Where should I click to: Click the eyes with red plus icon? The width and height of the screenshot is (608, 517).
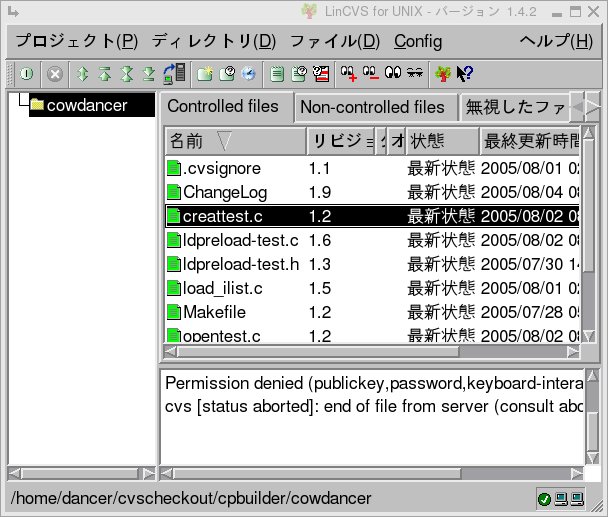pyautogui.click(x=349, y=74)
